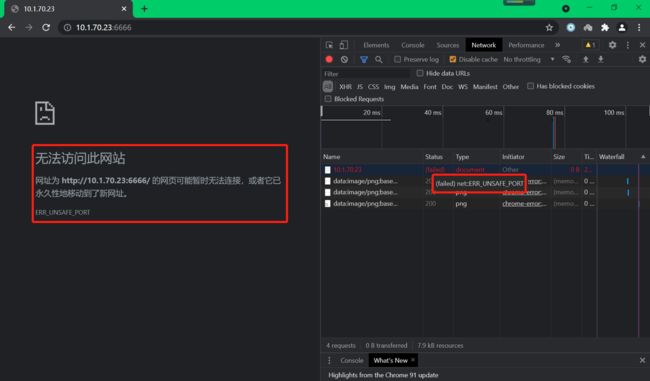
Task: Open network search with the magnifier icon
Action: 378,60
